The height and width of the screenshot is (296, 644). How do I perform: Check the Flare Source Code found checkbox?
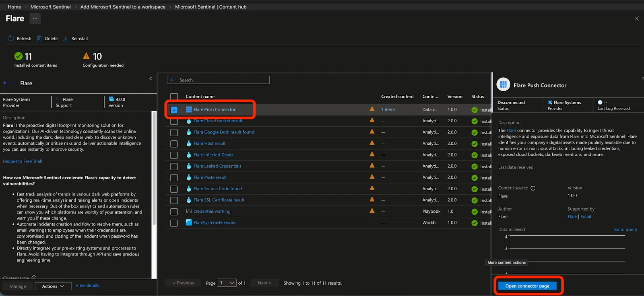tap(174, 189)
